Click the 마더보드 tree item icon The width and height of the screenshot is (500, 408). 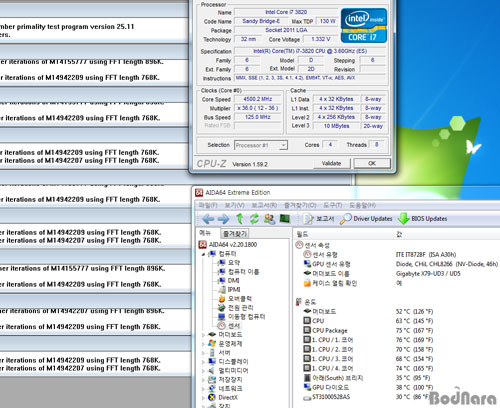212,334
